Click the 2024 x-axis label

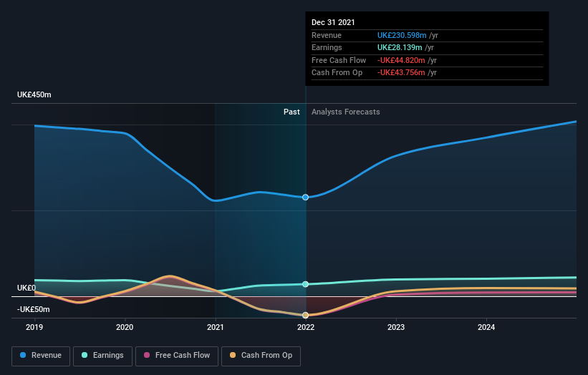click(486, 328)
